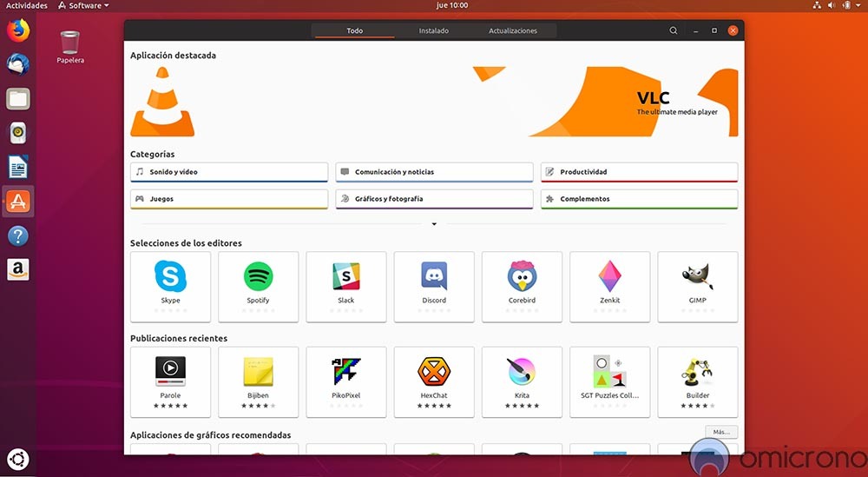
Task: Select Ubuntu Software icon in dock
Action: click(x=18, y=202)
